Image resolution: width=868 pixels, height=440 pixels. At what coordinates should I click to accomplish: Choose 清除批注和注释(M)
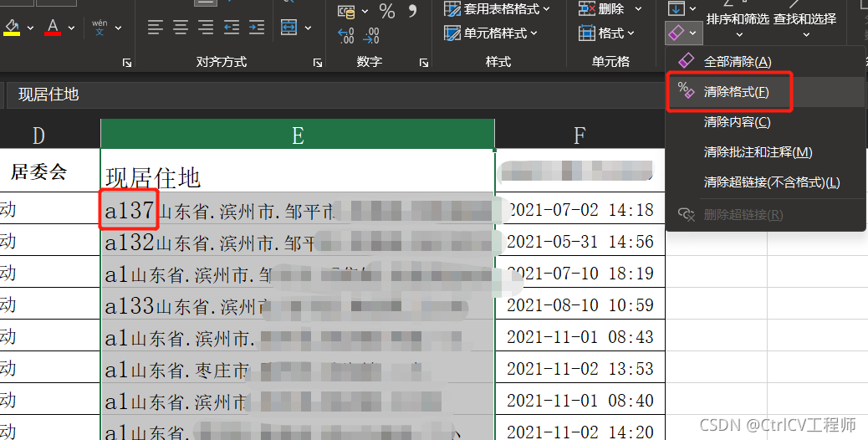point(765,151)
